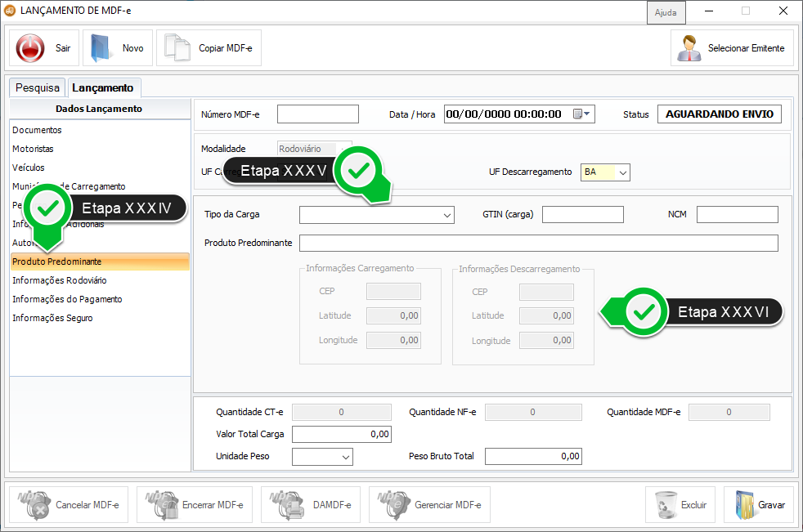The width and height of the screenshot is (803, 532).
Task: Click the GTIN (carga) input field
Action: pos(583,215)
